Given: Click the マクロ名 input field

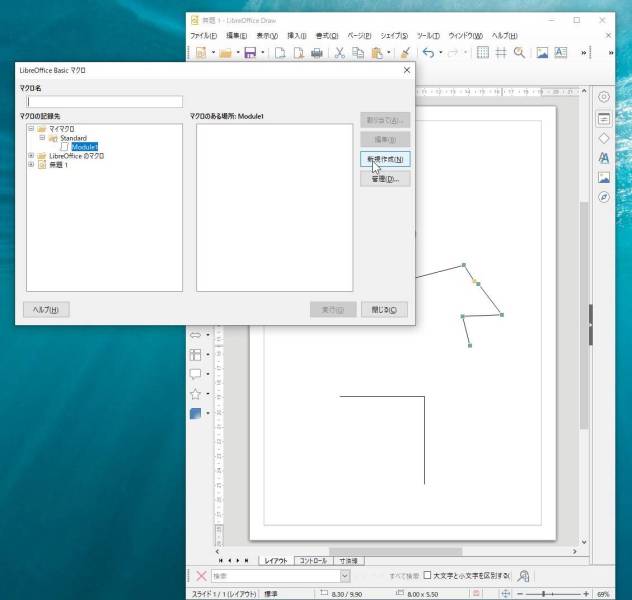Looking at the screenshot, I should 104,102.
